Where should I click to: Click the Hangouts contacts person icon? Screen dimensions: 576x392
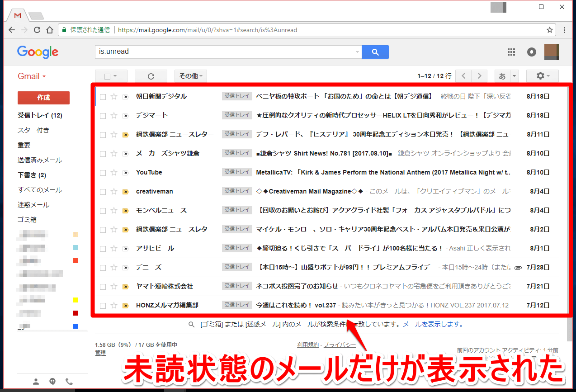click(36, 381)
